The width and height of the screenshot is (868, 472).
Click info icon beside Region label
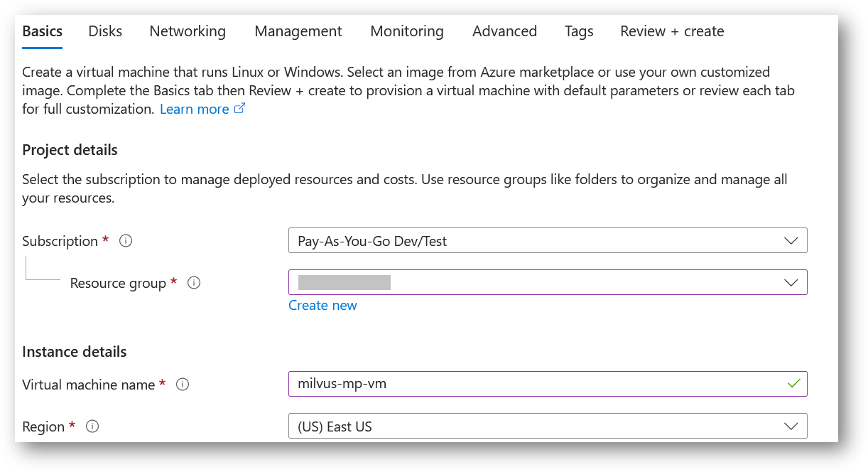point(92,427)
